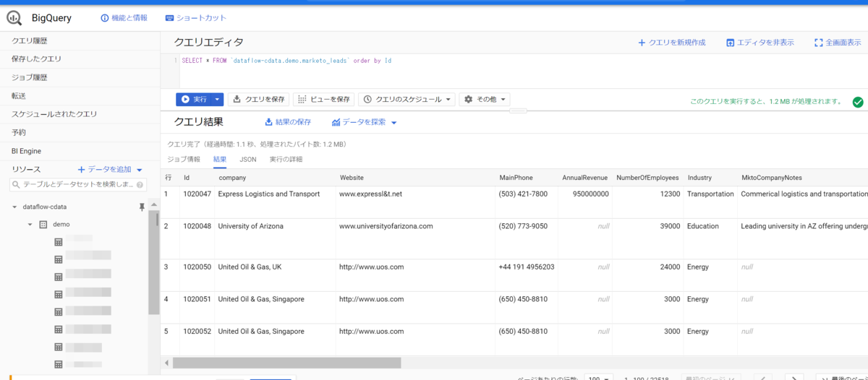Switch to the JSON results tab
Viewport: 868px width, 380px height.
tap(248, 159)
